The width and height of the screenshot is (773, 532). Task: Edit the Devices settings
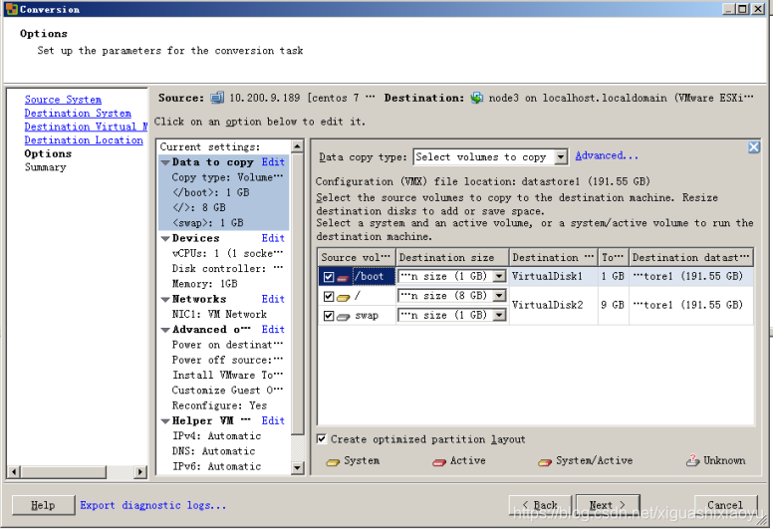tap(273, 238)
